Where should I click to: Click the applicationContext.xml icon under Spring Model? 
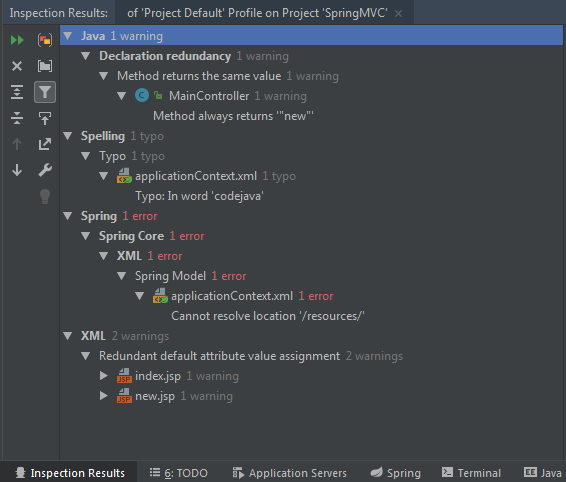click(x=160, y=296)
